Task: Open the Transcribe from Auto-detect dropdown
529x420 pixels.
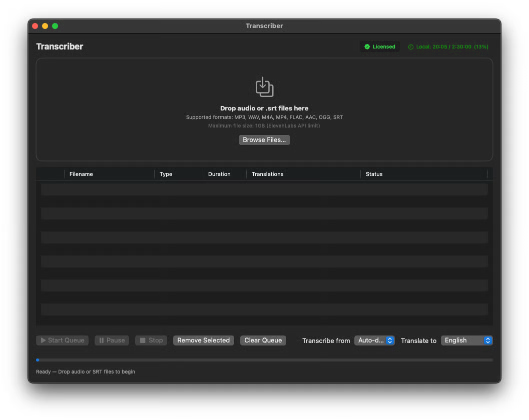Action: tap(374, 340)
